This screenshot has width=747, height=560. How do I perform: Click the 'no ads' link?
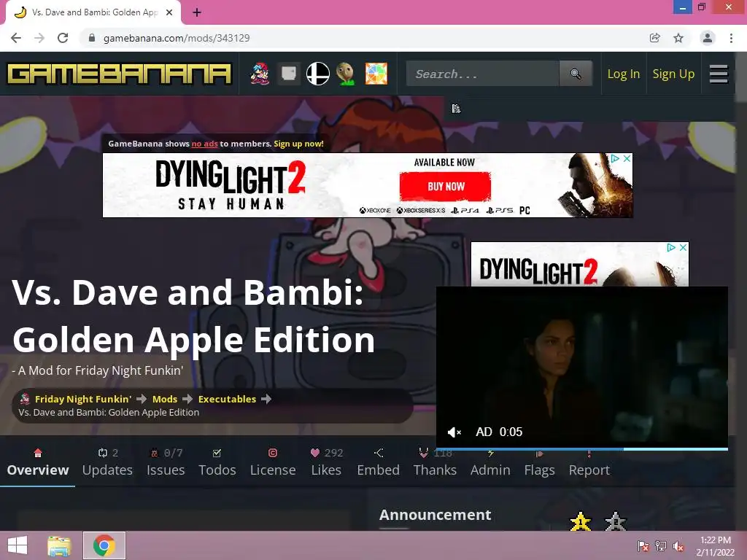(204, 144)
